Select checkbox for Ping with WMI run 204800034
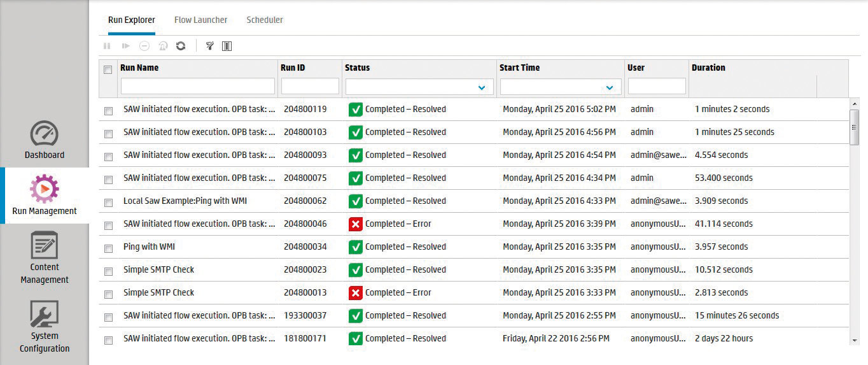Image resolution: width=868 pixels, height=365 pixels. [108, 248]
